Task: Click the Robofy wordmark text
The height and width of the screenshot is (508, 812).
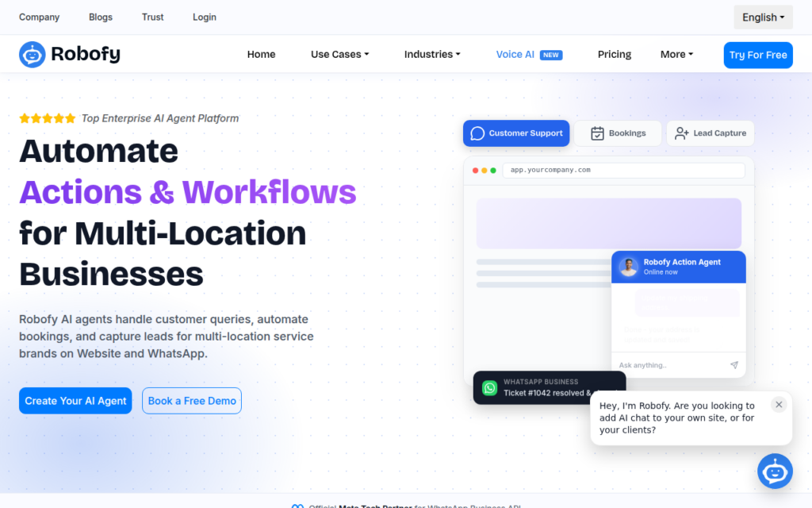Action: pos(86,54)
